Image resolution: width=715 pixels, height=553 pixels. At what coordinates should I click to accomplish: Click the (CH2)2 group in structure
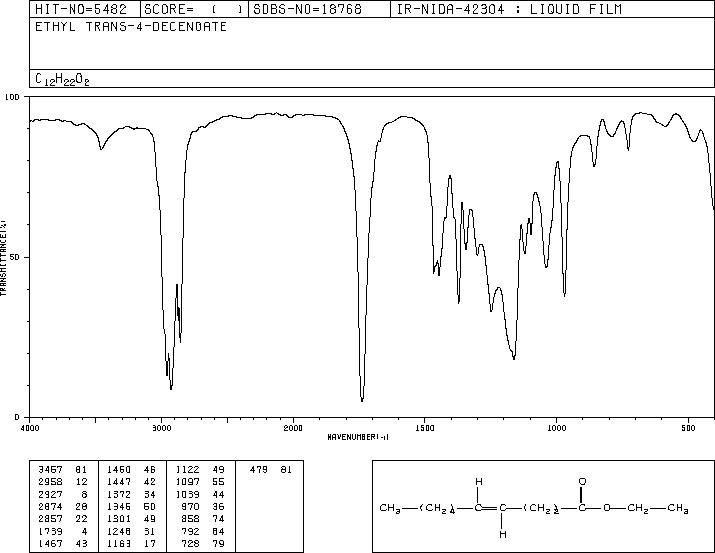542,508
